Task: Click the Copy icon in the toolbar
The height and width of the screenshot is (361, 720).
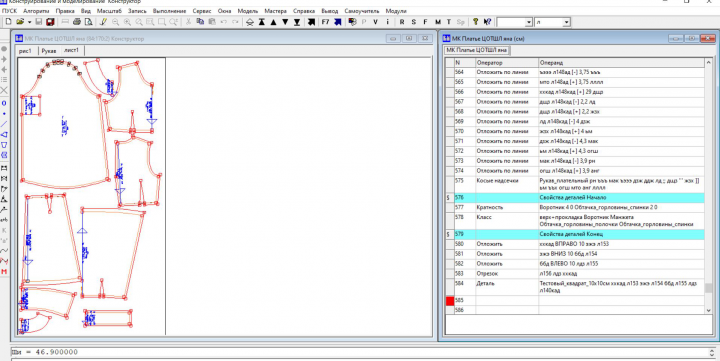Action: pos(200,21)
